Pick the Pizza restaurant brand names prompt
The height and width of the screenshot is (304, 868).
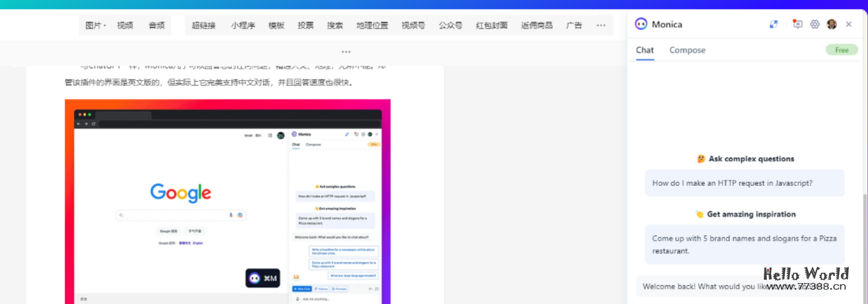point(745,244)
